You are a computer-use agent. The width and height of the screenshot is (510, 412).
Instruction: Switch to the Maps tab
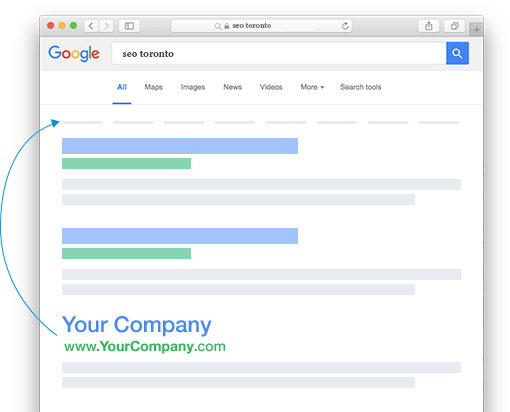tap(153, 87)
